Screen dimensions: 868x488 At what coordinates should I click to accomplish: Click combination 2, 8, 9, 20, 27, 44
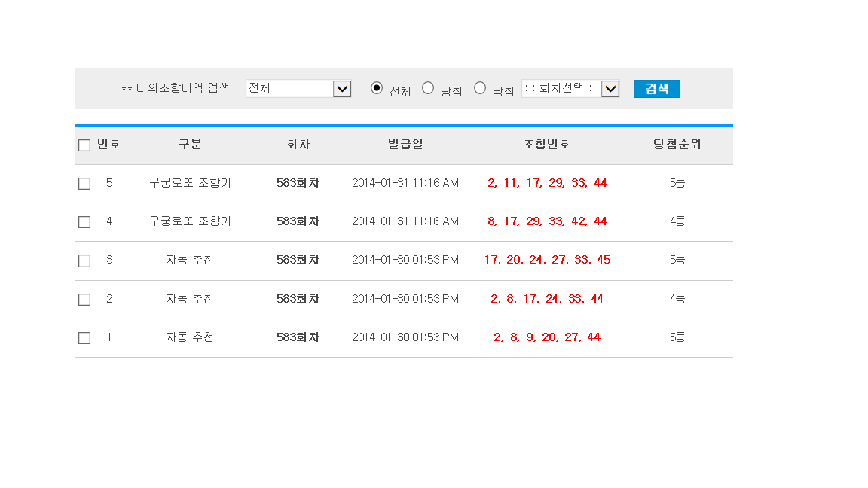[547, 337]
